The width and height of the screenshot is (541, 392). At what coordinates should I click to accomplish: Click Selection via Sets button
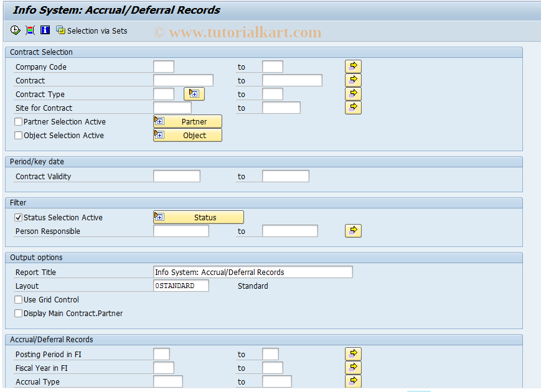[x=92, y=30]
